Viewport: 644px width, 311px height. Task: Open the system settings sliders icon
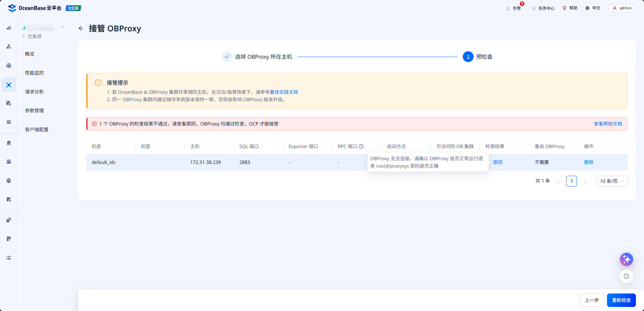click(x=9, y=258)
